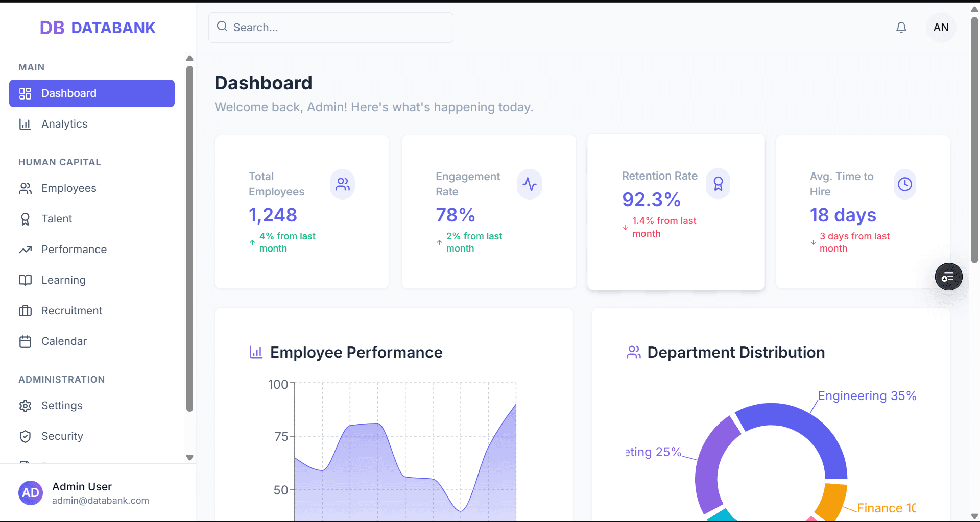This screenshot has width=980, height=522.
Task: Navigate to Talent
Action: click(92, 219)
